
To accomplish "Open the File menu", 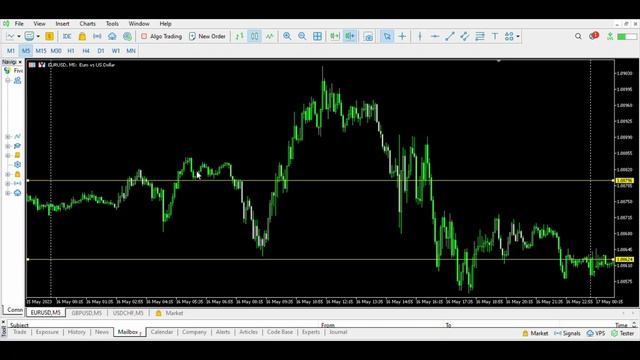I will coord(19,24).
